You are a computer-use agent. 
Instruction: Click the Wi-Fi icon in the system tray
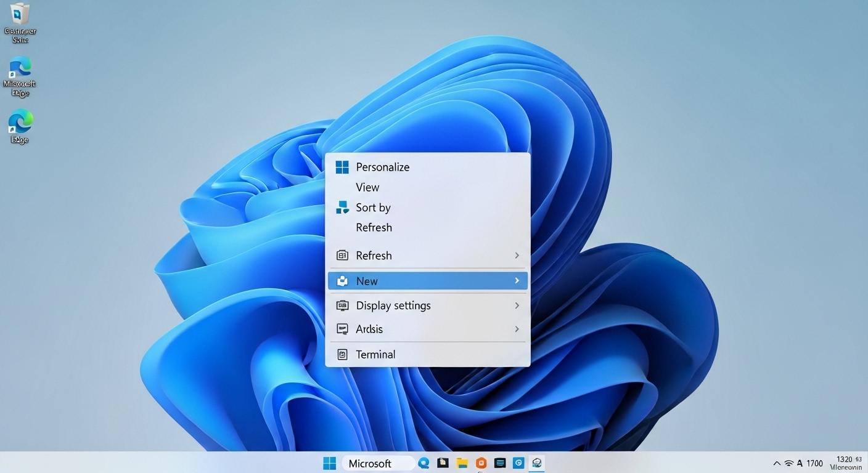[x=788, y=463]
